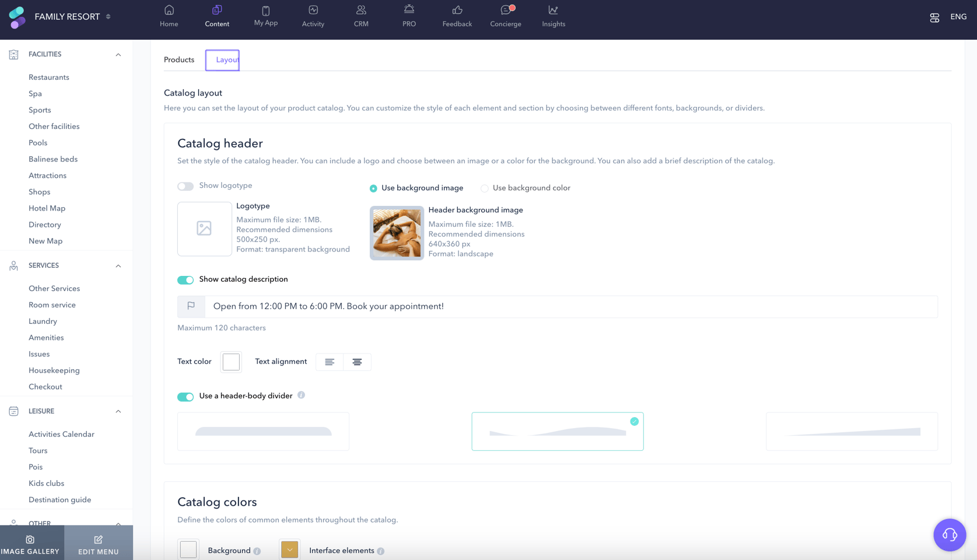Set text alignment to left
The image size is (977, 560).
pyautogui.click(x=330, y=362)
